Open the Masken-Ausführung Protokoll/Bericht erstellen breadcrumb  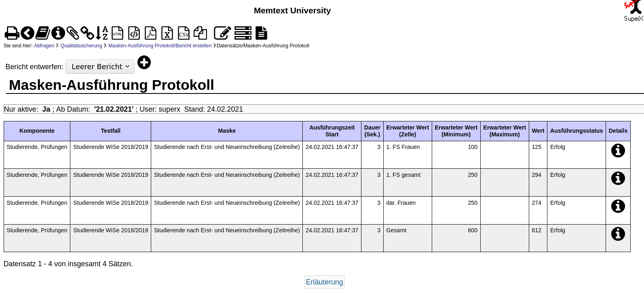[160, 46]
